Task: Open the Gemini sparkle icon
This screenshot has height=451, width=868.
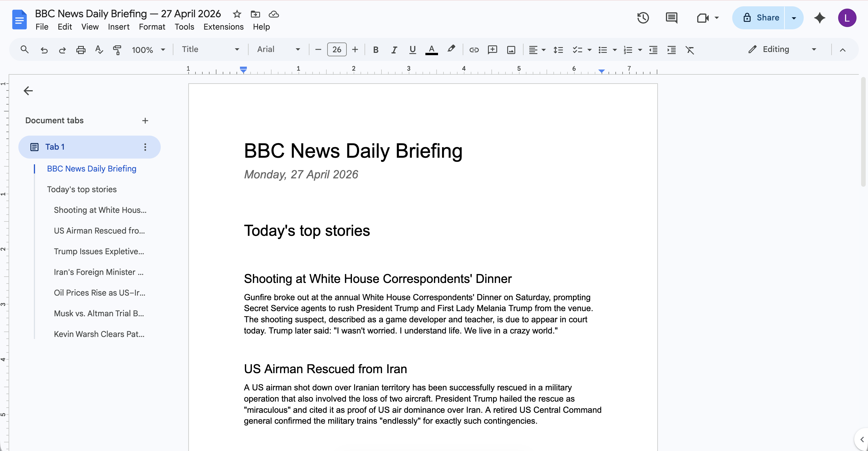Action: coord(819,18)
